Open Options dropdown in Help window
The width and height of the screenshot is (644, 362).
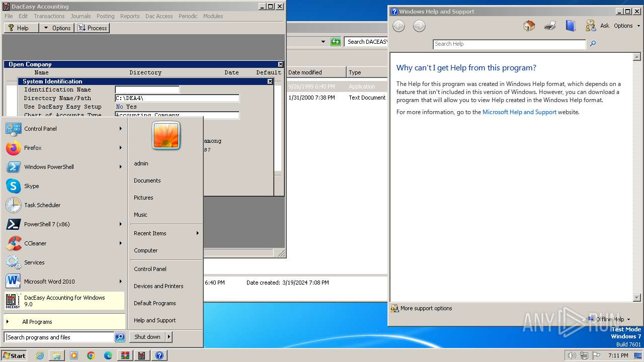626,26
